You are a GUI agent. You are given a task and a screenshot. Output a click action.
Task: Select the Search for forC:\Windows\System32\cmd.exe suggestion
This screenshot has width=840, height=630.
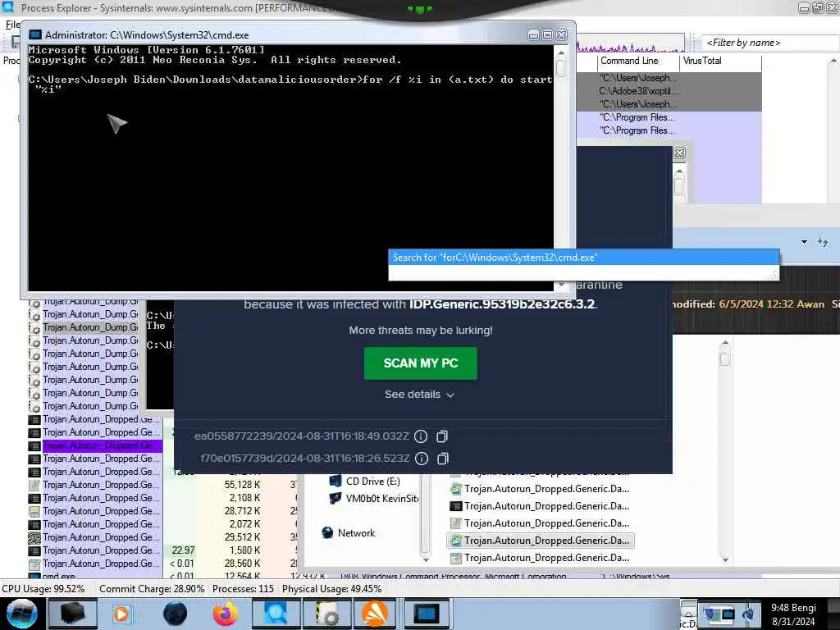(x=583, y=258)
